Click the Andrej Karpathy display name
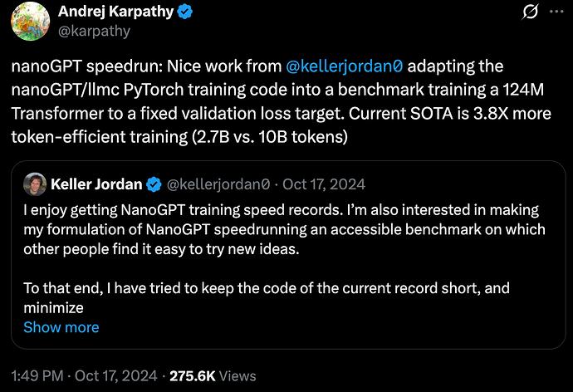 pyautogui.click(x=116, y=12)
